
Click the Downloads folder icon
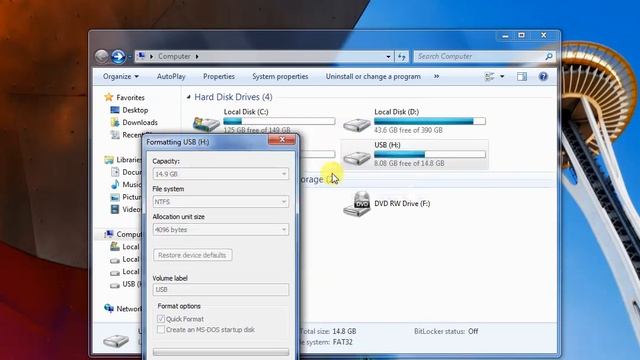(115, 122)
